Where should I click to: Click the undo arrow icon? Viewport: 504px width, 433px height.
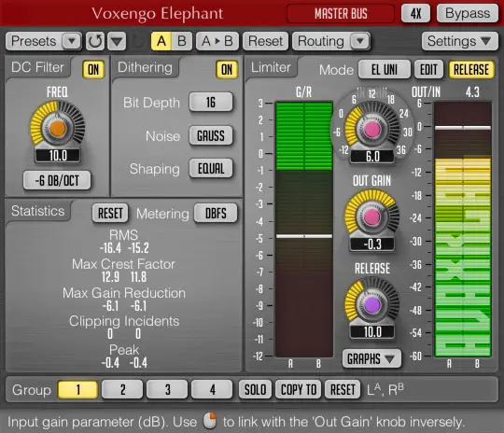[x=95, y=41]
